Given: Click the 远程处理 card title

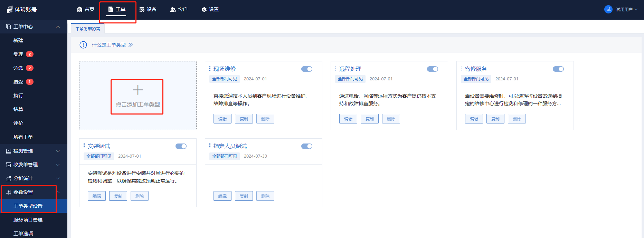Looking at the screenshot, I should pyautogui.click(x=350, y=69).
